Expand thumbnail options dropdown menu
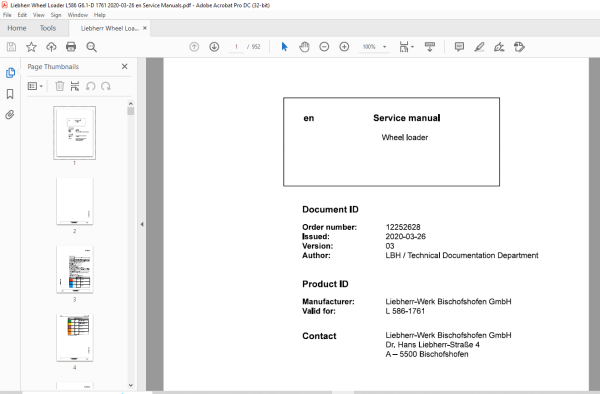Screen dimensions: 600x394 click(x=35, y=86)
